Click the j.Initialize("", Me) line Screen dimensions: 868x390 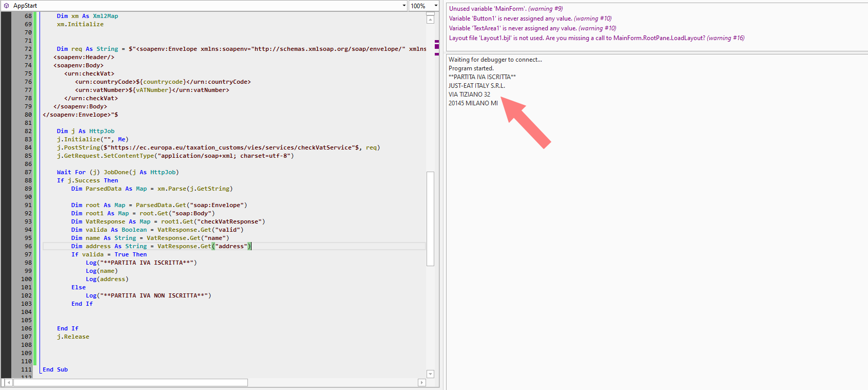(x=93, y=139)
